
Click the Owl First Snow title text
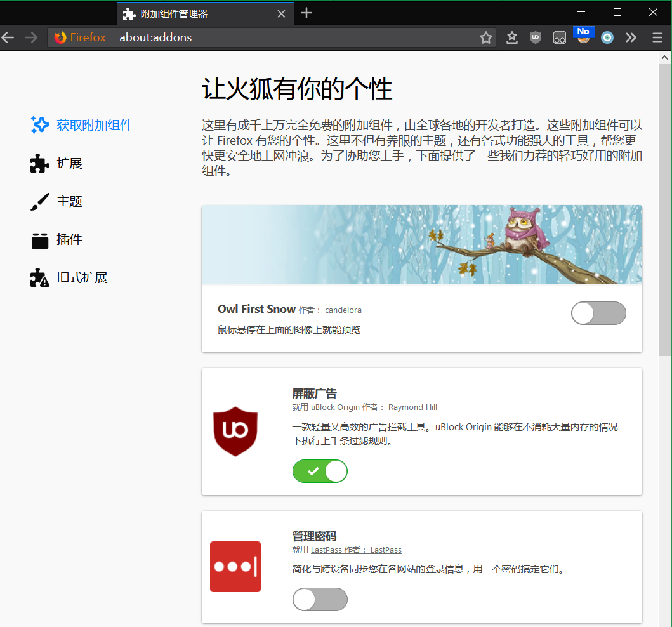(x=257, y=309)
